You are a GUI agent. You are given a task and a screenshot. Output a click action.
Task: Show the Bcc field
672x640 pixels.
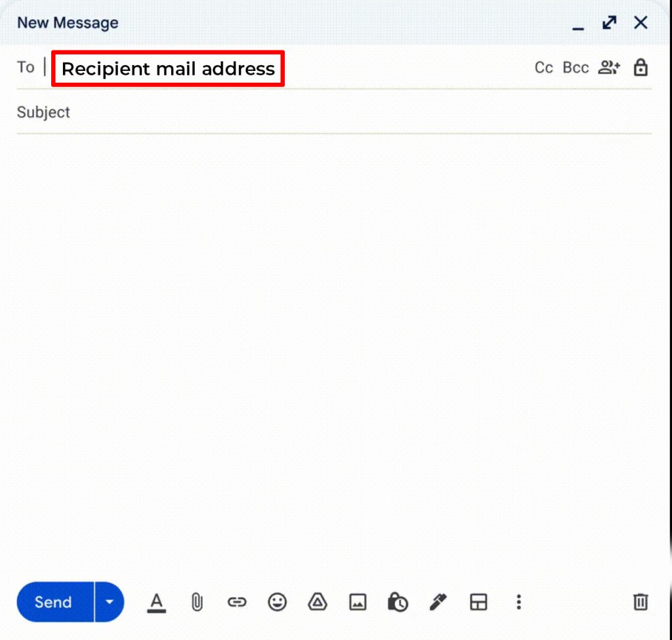click(x=574, y=67)
